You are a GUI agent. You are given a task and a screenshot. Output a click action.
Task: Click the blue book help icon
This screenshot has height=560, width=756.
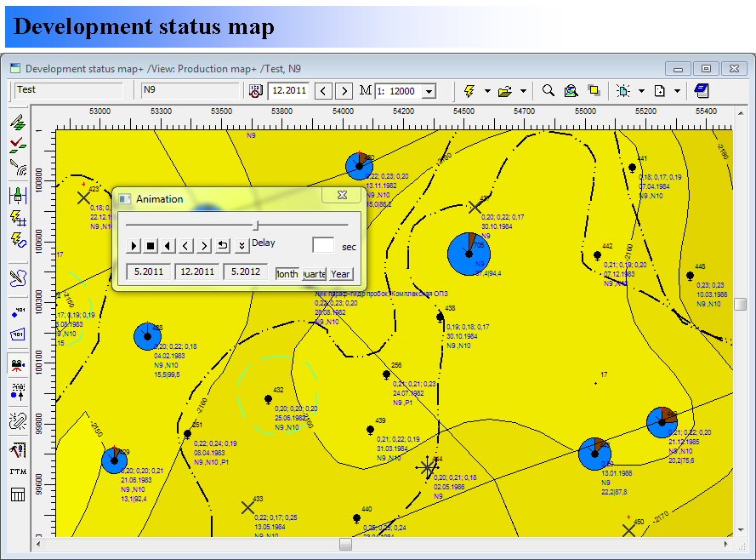click(x=702, y=90)
